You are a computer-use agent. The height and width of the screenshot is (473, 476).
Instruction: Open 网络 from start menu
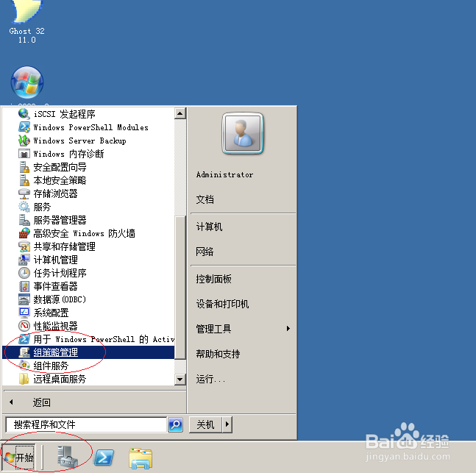tap(205, 252)
